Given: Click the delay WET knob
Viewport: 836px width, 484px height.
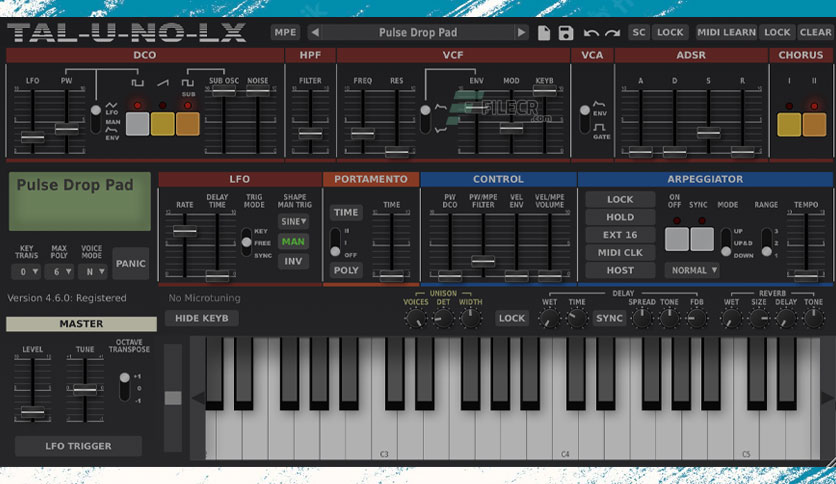Looking at the screenshot, I should [549, 319].
